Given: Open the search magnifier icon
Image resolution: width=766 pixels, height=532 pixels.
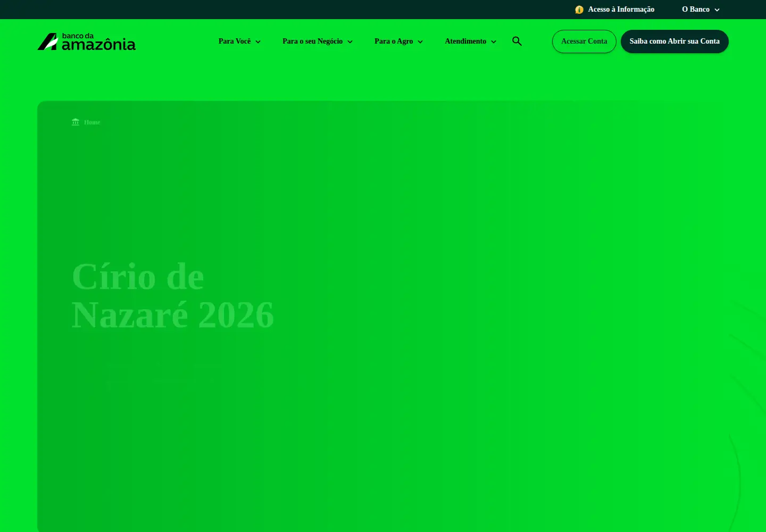Looking at the screenshot, I should [x=517, y=41].
